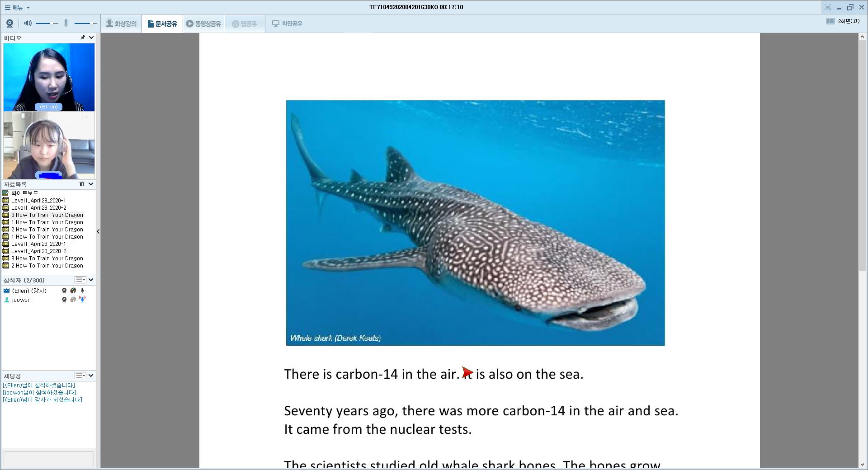Toggle joowon's microphone broadcasting icon
Viewport: 868px width, 470px height.
click(x=82, y=300)
